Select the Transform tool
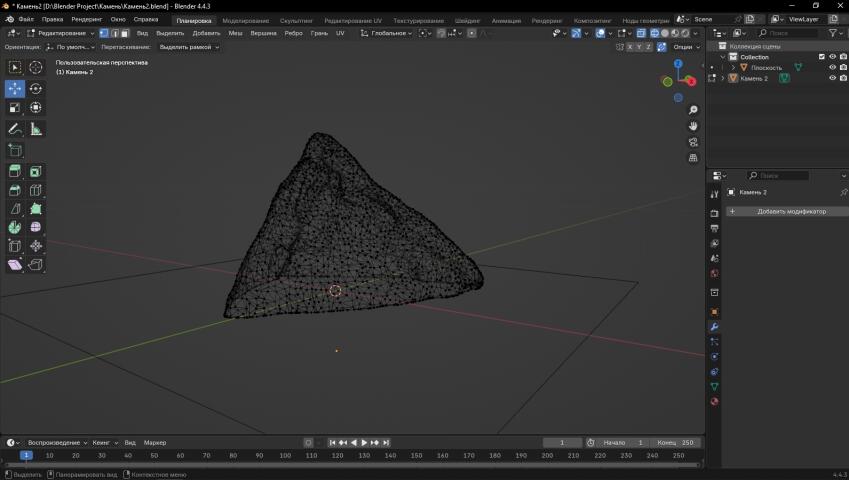849x480 pixels. coord(36,108)
